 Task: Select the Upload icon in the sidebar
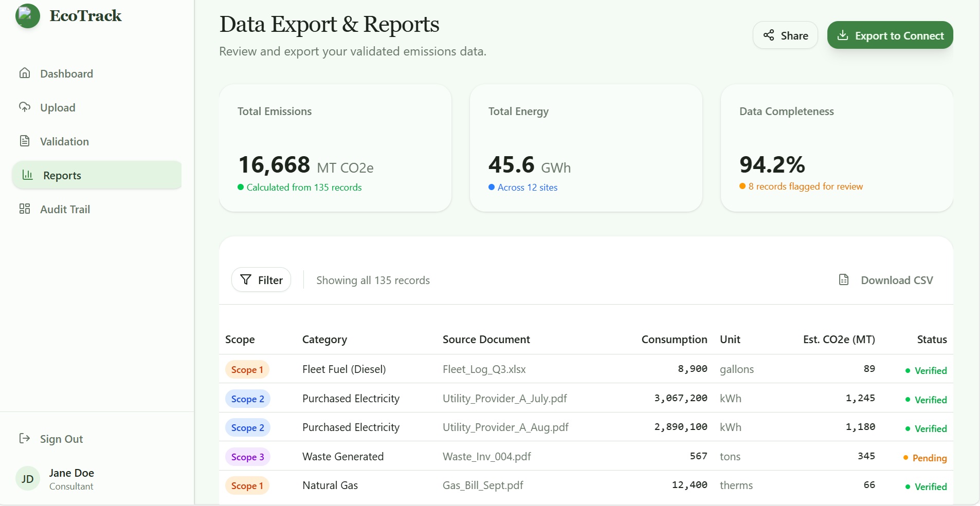tap(25, 107)
